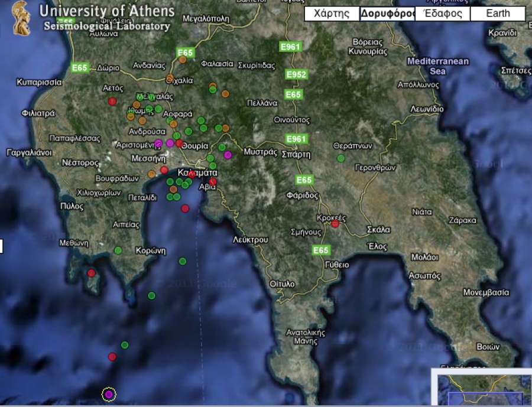Select the magenta marker left of Μυστράς
This screenshot has width=532, height=407.
pyautogui.click(x=228, y=155)
